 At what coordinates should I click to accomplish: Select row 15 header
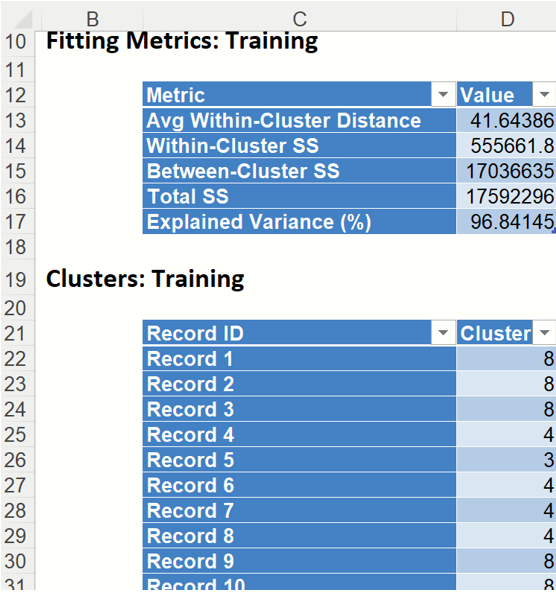17,171
